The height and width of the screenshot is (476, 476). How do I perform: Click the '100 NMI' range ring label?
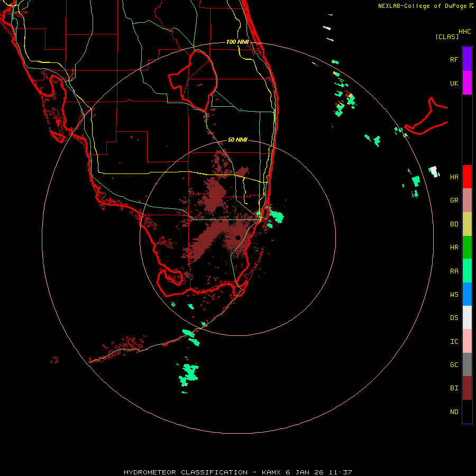(237, 42)
